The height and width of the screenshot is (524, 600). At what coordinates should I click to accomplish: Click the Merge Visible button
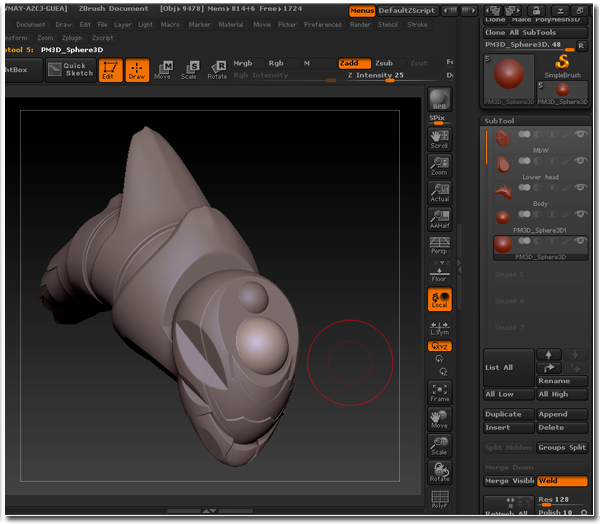(x=509, y=481)
